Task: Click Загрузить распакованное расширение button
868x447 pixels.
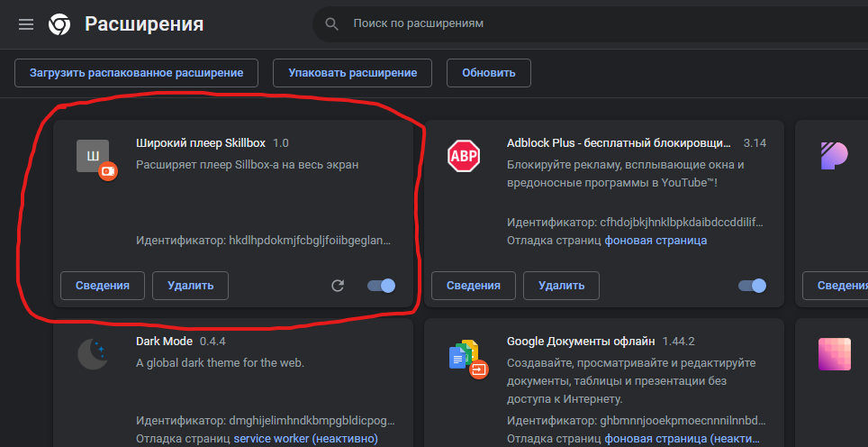Action: [136, 73]
